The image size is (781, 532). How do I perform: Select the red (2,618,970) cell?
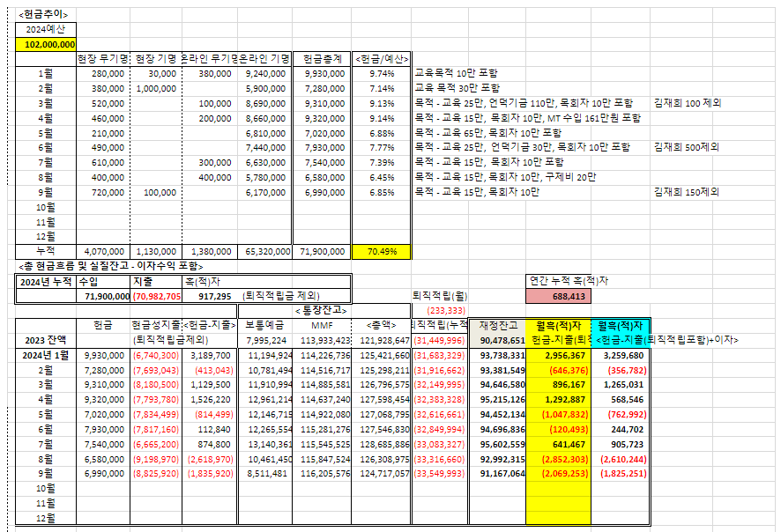[x=210, y=460]
